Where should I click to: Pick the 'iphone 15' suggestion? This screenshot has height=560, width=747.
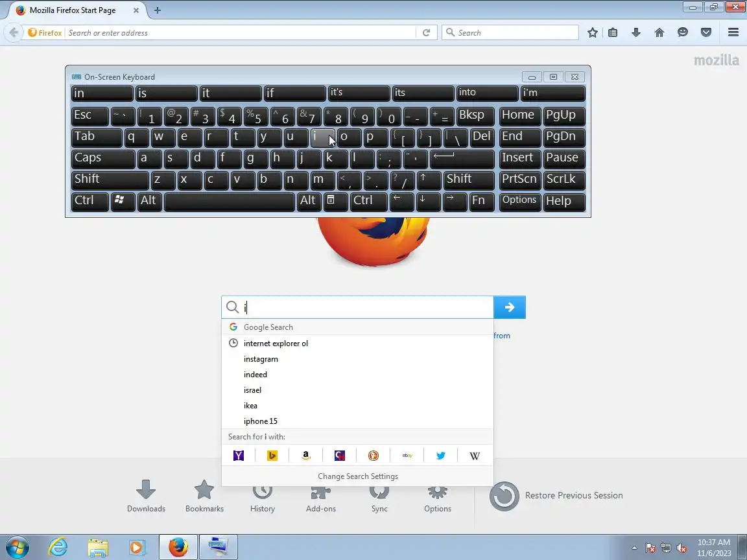click(357, 421)
